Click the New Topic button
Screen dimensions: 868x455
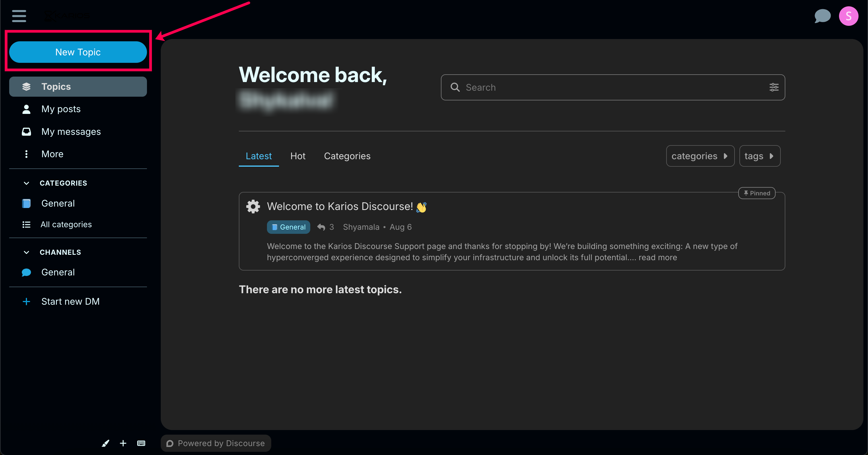point(78,52)
